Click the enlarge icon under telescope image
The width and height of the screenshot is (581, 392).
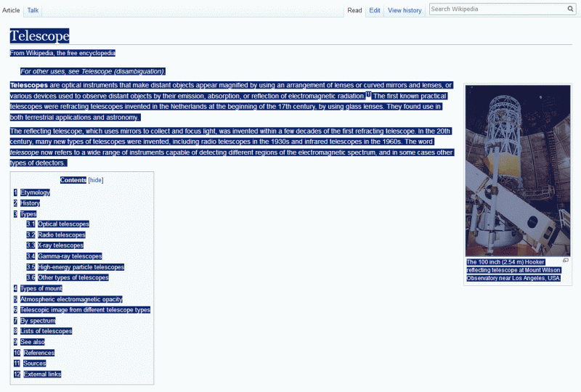(566, 260)
